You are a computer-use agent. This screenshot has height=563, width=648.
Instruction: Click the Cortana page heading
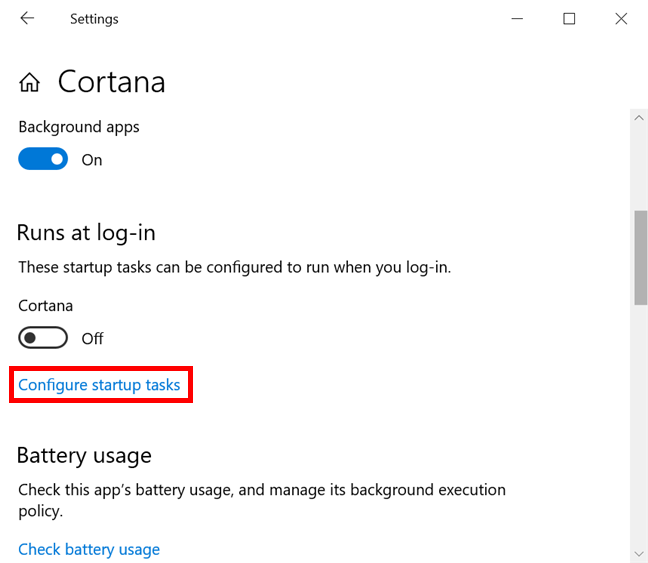tap(111, 82)
